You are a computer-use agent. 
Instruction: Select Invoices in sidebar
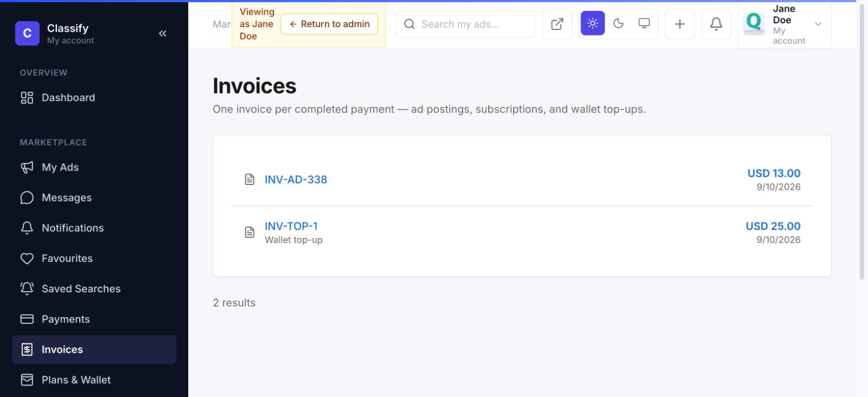tap(94, 349)
